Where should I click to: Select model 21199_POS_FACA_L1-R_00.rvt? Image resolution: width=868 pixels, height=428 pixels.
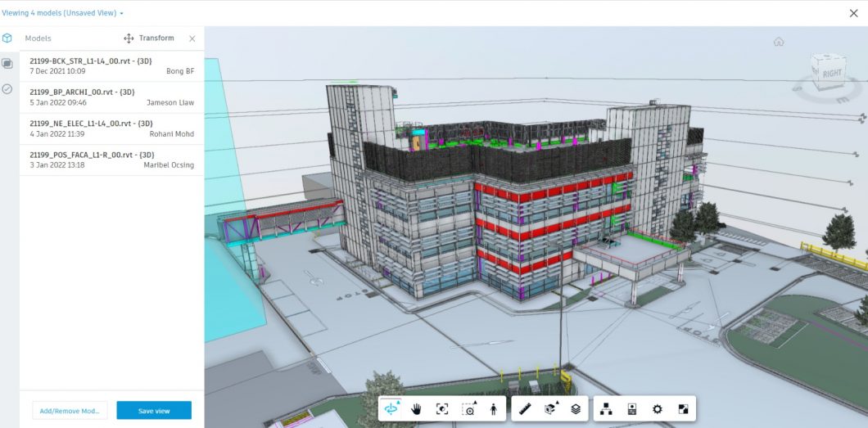pos(112,160)
